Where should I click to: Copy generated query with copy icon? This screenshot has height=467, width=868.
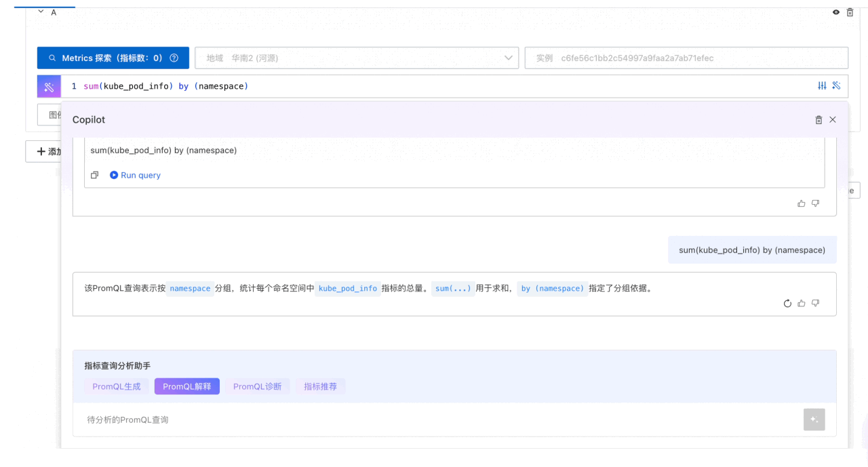(95, 175)
